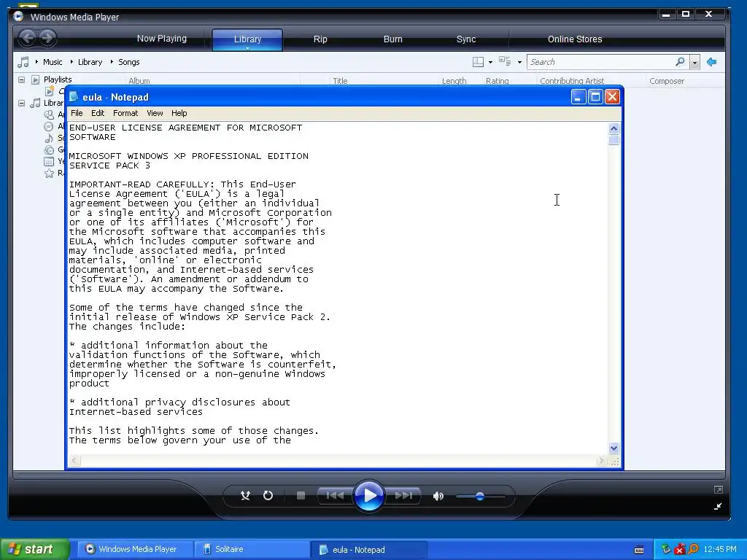This screenshot has width=747, height=560.
Task: Click the on-screen keyboard tray icon
Action: tap(639, 550)
